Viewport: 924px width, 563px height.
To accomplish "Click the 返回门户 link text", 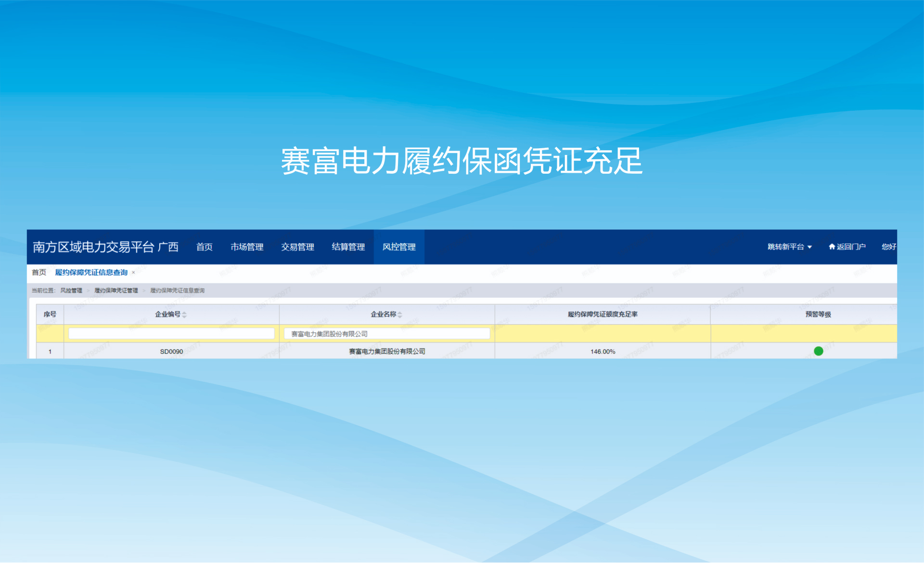I will click(851, 247).
